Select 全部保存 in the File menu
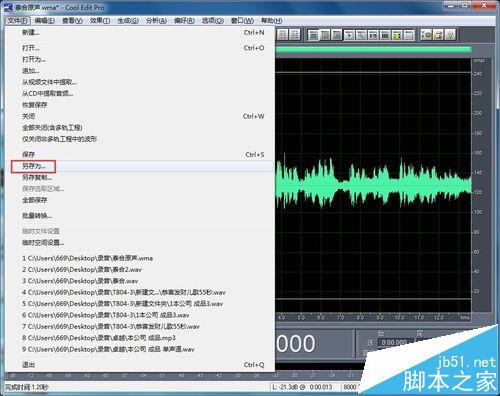 click(140, 200)
